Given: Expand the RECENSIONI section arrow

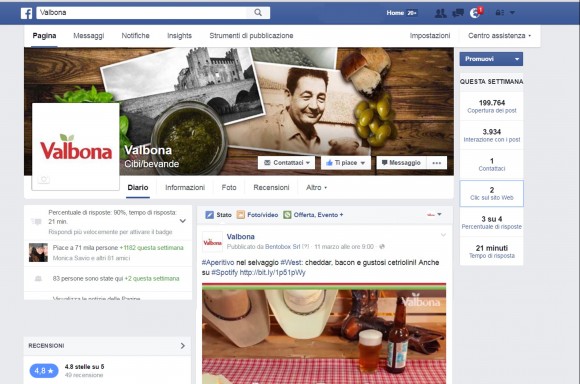Looking at the screenshot, I should tap(183, 346).
